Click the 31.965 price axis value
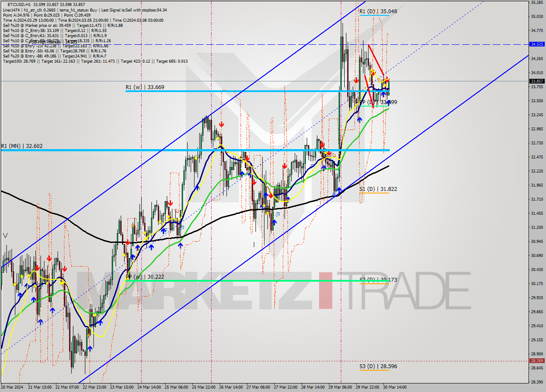The height and width of the screenshot is (392, 546). pyautogui.click(x=537, y=185)
